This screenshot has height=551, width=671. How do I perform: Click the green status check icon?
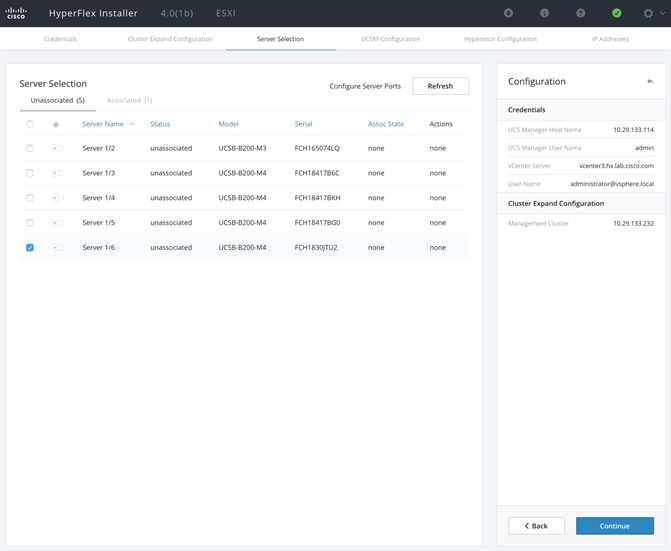coord(617,13)
